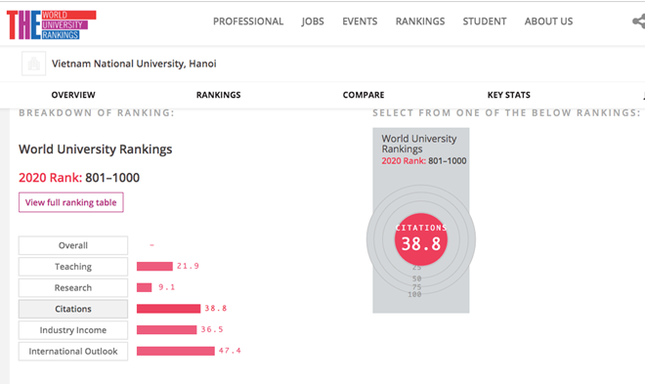Click the SELECT FROM ONE OF THE BELOW RANKINGS heading
The width and height of the screenshot is (645, 384).
point(507,113)
